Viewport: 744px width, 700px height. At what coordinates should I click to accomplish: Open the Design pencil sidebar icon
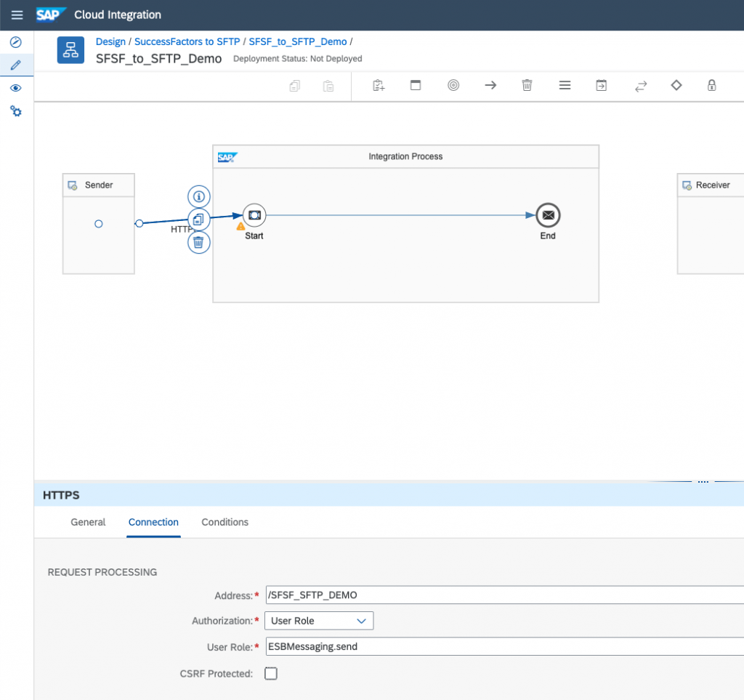click(16, 65)
